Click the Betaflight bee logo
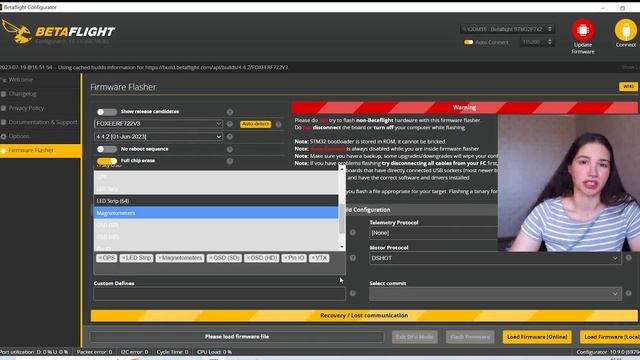Screen dimensions: 640x360 [17, 31]
